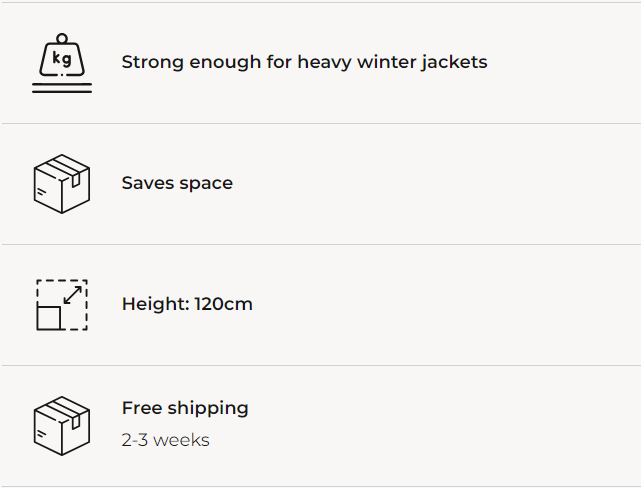Click the "kg" letters inside the weight icon
Viewport: 641px width, 488px height.
(x=62, y=60)
